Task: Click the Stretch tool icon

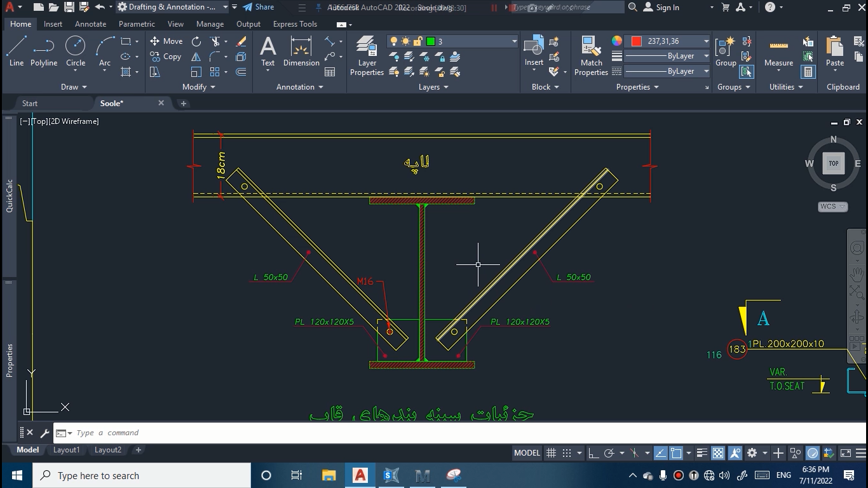Action: pyautogui.click(x=155, y=72)
